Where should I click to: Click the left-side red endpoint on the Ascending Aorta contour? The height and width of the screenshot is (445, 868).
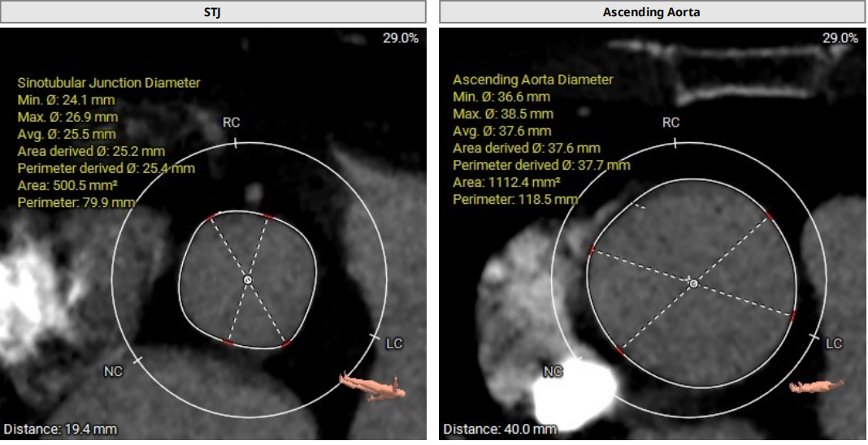click(592, 250)
